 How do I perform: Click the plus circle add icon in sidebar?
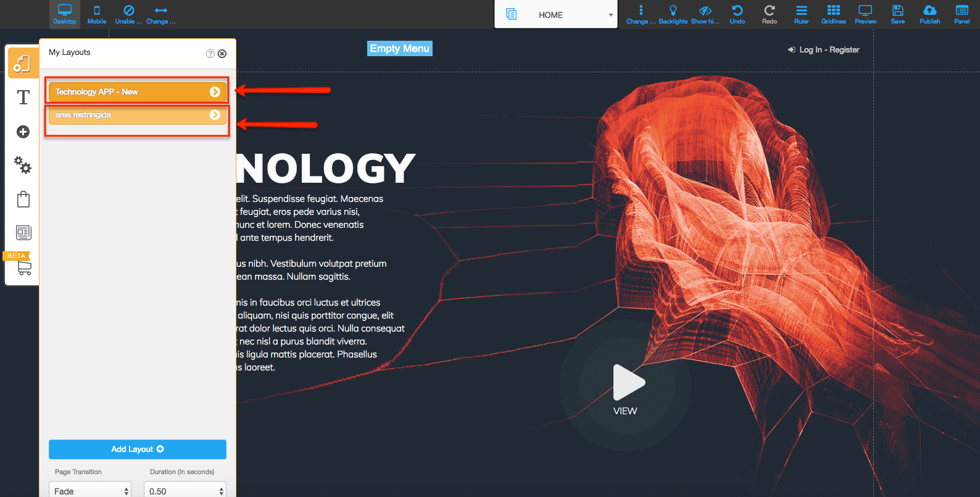(23, 132)
